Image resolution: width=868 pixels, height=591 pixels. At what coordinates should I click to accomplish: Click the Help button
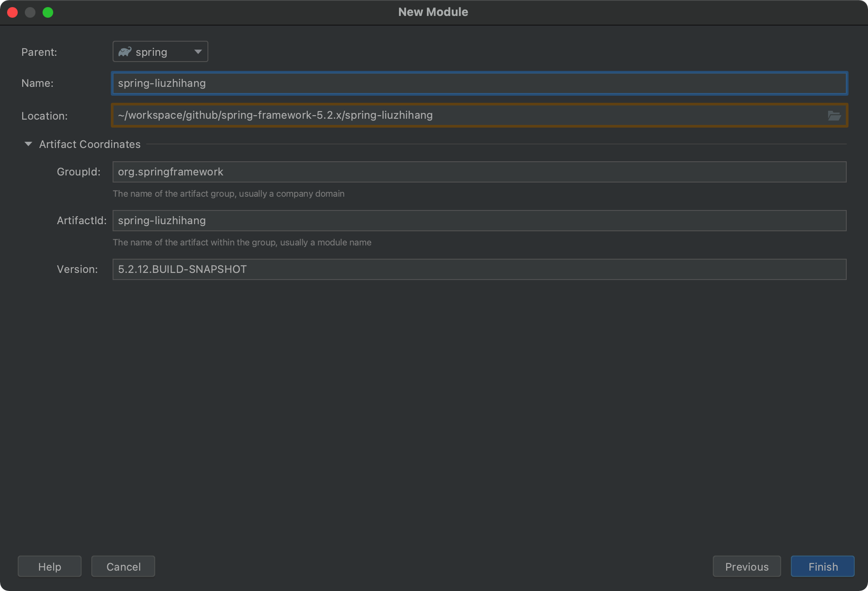[x=50, y=567]
